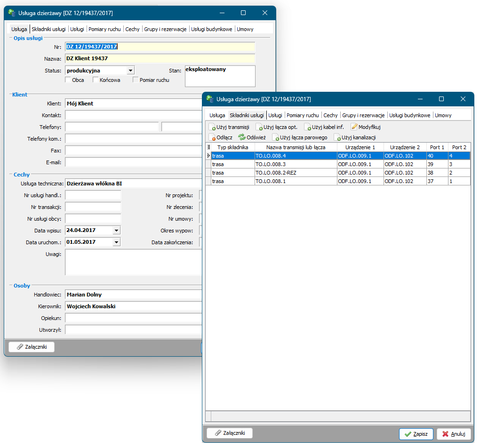Image resolution: width=480 pixels, height=448 pixels.
Task: Sort by Nazwa transmisji lub łącza column
Action: tap(296, 147)
